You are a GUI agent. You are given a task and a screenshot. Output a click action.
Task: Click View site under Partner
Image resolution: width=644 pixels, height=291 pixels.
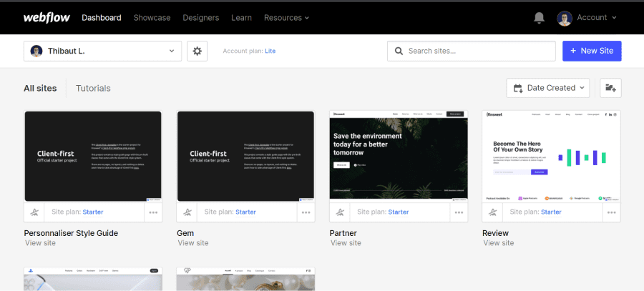(346, 243)
